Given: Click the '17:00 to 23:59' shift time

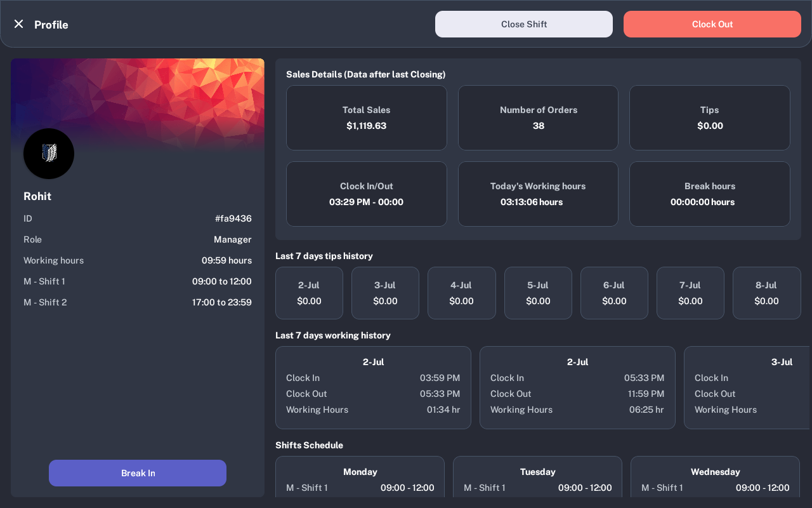Looking at the screenshot, I should tap(222, 302).
